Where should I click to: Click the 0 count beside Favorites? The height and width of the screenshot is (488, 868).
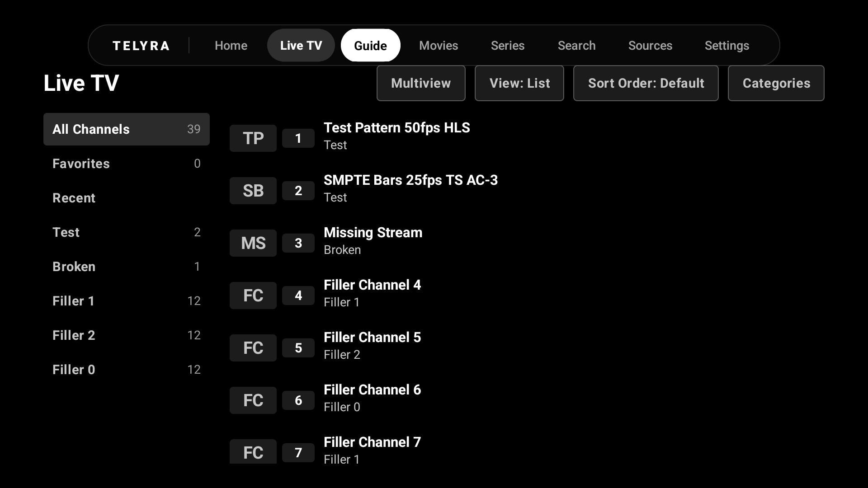point(197,164)
